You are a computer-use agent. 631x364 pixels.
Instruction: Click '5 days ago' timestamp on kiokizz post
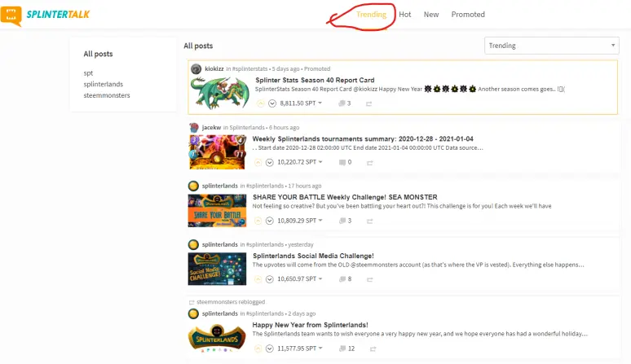coord(285,68)
